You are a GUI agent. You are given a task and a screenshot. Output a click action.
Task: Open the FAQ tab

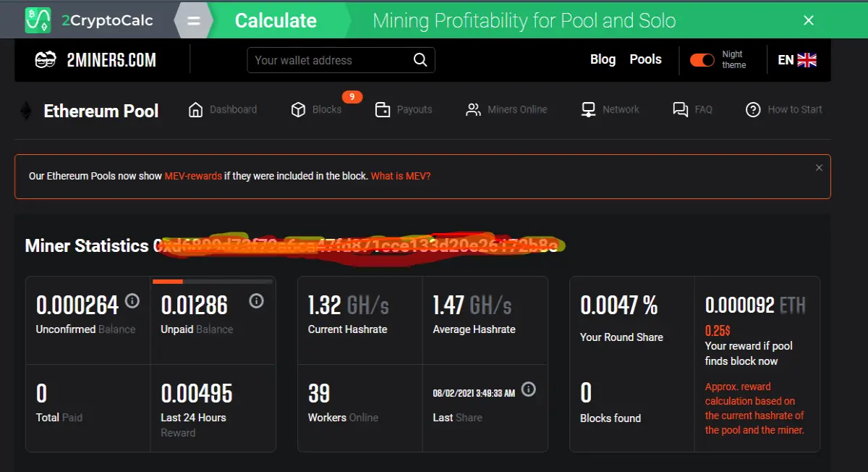[692, 109]
